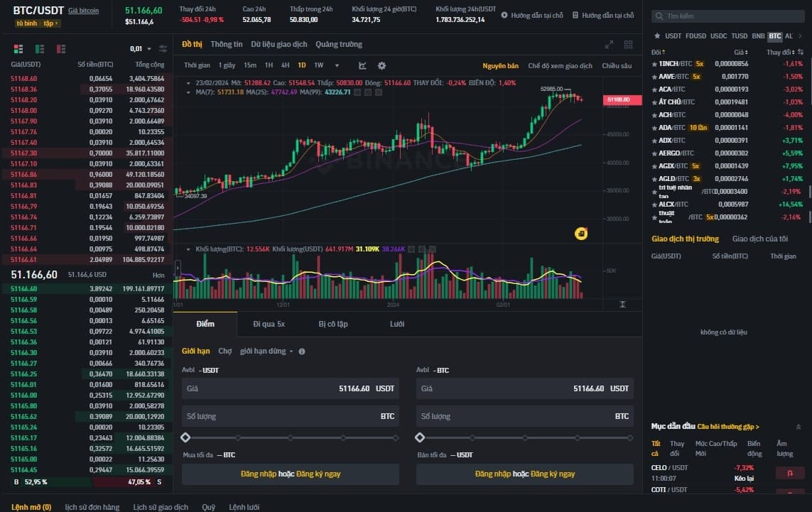
Task: Favorite the AAVE/BTC pair star
Action: click(x=654, y=77)
